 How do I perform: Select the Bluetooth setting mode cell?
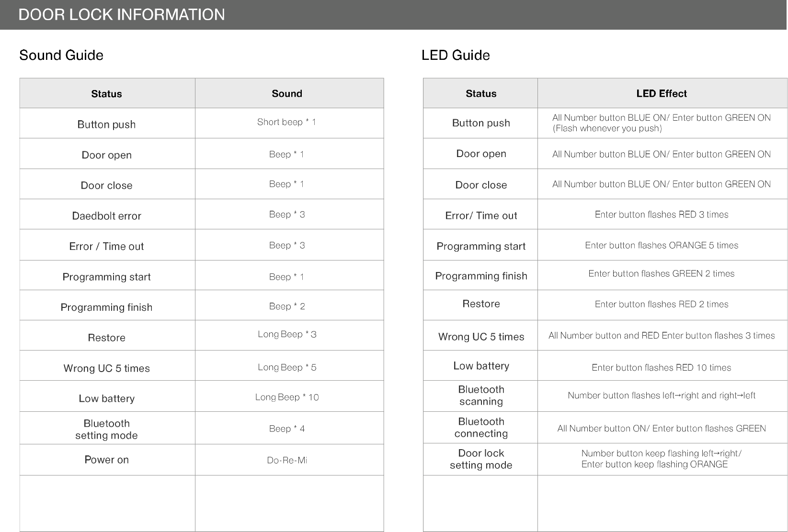tap(106, 429)
